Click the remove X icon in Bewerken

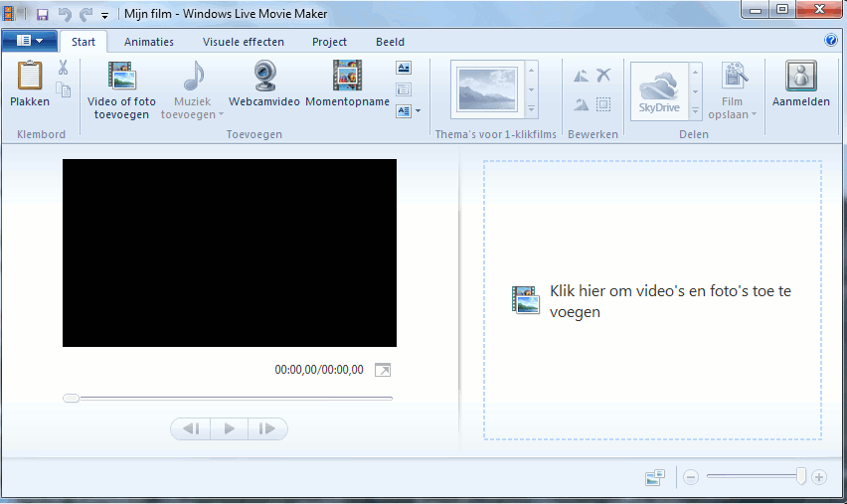(x=603, y=76)
